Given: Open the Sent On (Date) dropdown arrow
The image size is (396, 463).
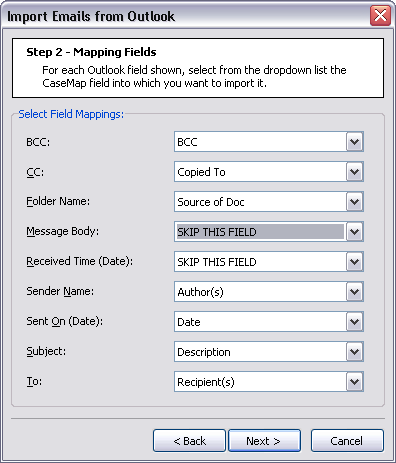Looking at the screenshot, I should [354, 322].
